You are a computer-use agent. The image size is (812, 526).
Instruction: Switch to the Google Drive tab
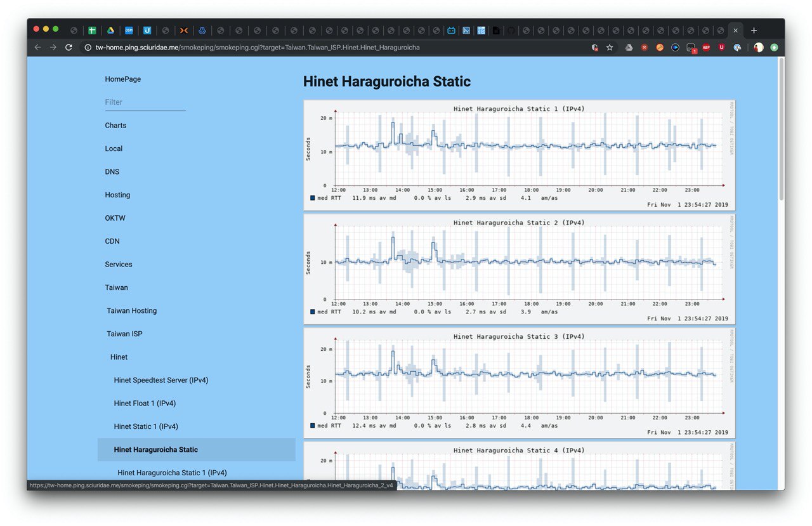pos(110,30)
